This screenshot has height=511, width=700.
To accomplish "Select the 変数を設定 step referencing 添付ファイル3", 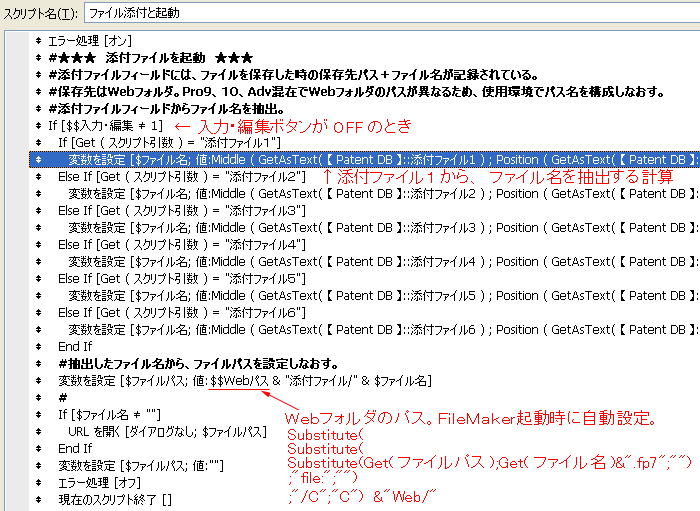I will pos(383,228).
